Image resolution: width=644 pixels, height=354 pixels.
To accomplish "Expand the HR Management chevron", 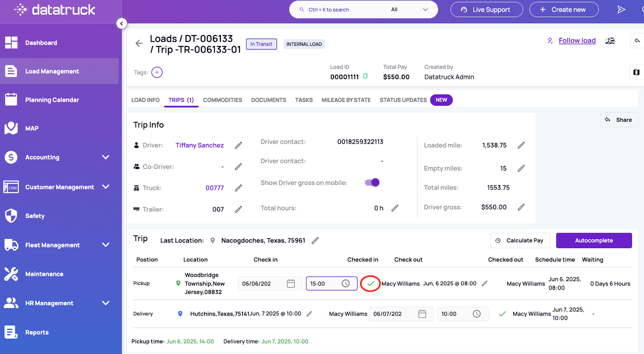I will click(x=106, y=303).
